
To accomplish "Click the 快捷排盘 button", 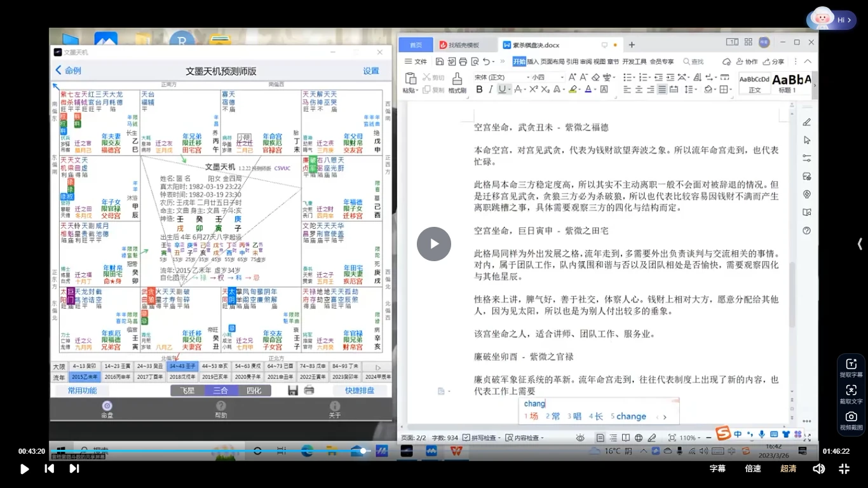I will 360,390.
